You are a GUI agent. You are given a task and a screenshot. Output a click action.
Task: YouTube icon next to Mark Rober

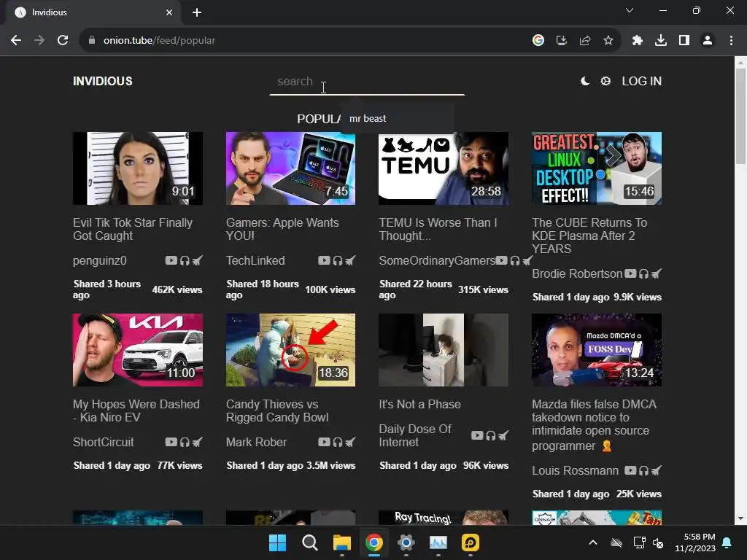coord(324,442)
